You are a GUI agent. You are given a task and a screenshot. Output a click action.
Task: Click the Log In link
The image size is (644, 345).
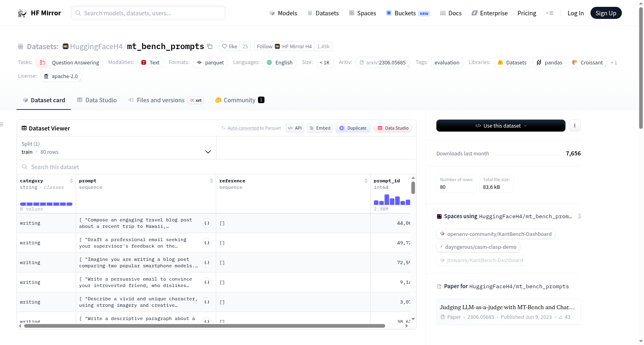[x=576, y=13]
